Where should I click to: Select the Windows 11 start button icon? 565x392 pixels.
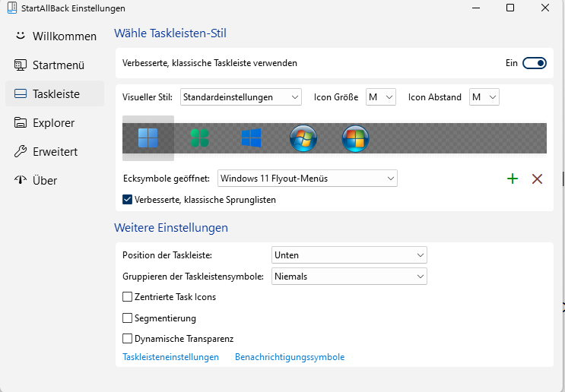148,138
